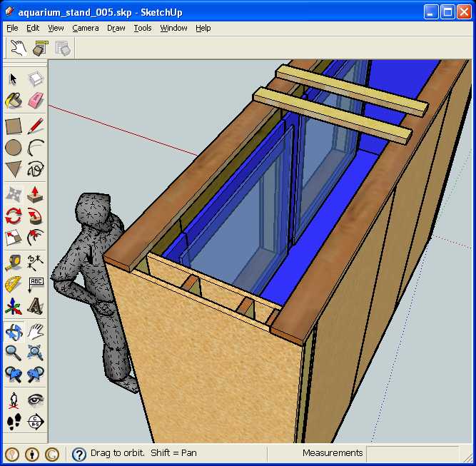This screenshot has width=476, height=466.
Task: Select the Rotate tool
Action: point(14,216)
